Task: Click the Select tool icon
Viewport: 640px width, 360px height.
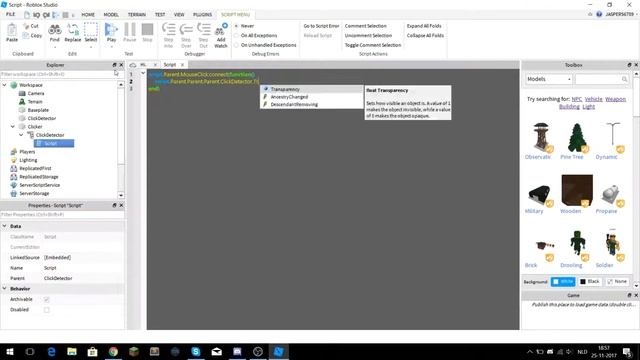Action: tap(91, 30)
